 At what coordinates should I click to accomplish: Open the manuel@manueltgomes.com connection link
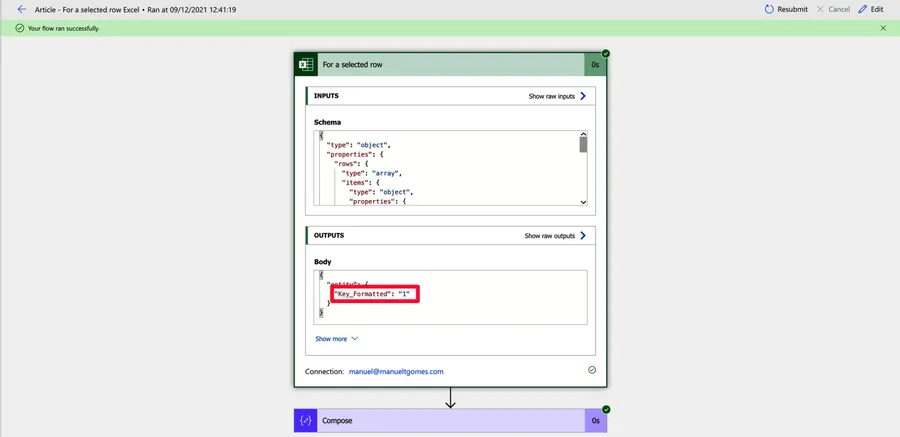(396, 371)
